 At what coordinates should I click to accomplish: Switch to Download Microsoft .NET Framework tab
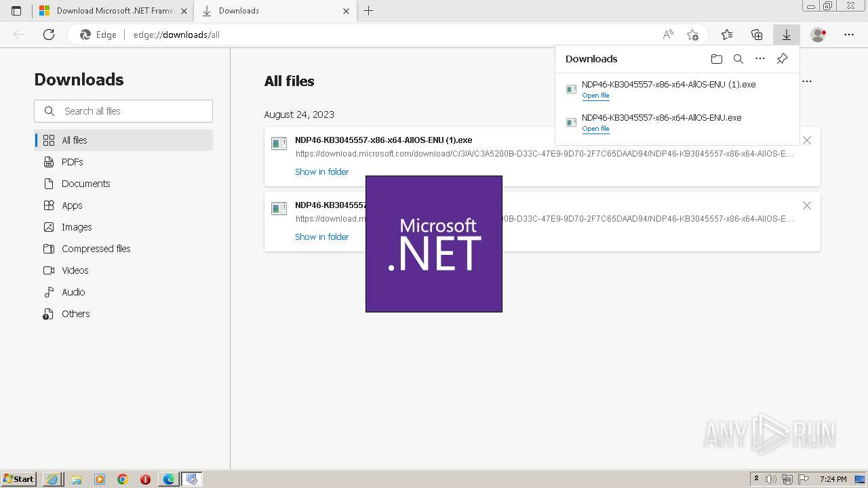[113, 11]
